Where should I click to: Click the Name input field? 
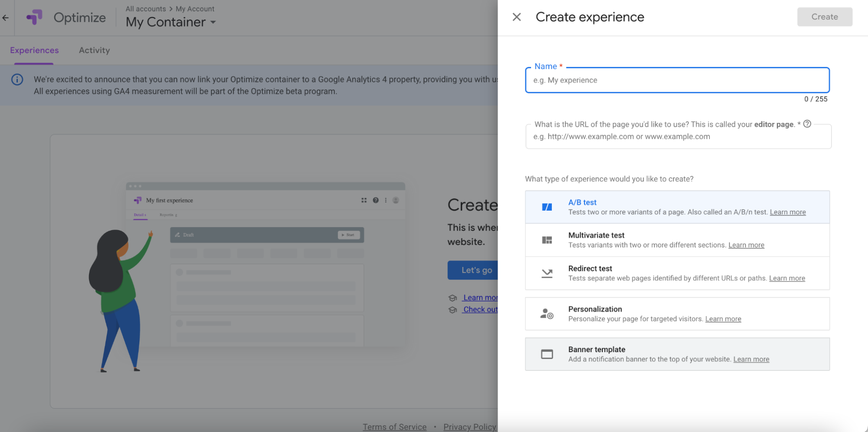677,80
